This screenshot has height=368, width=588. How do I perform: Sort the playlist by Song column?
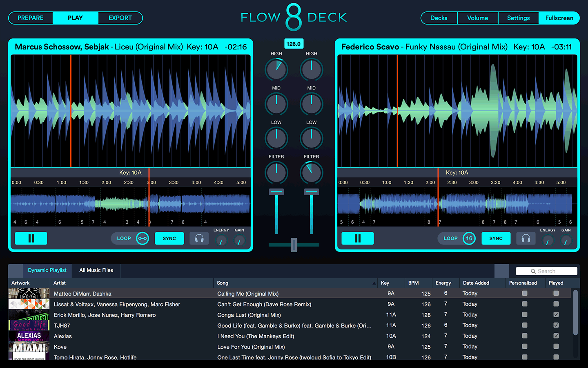[x=223, y=283]
